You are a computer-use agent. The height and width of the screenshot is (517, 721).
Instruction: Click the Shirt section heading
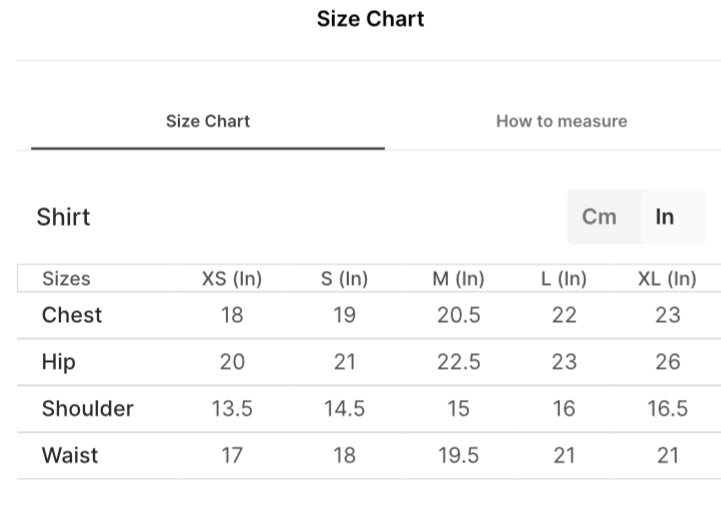tap(63, 217)
